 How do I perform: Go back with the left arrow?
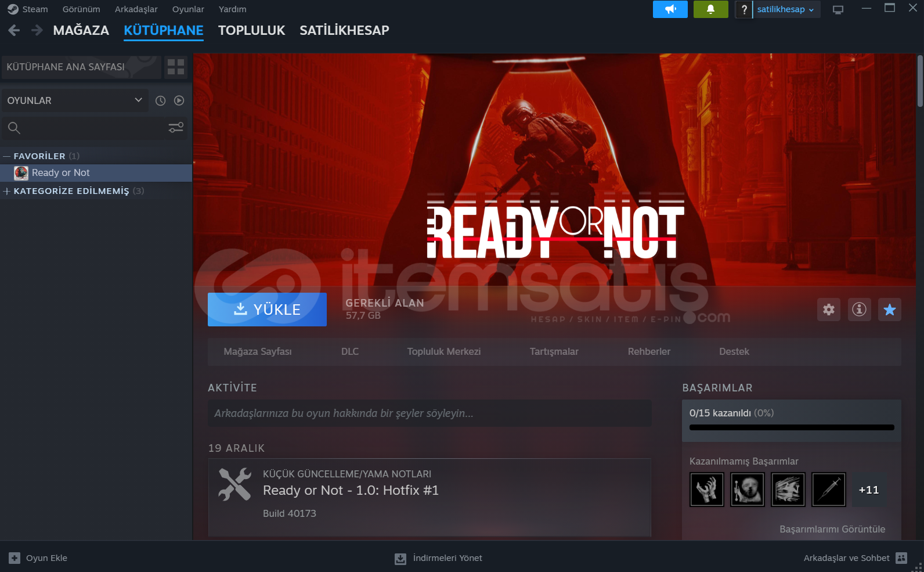15,30
